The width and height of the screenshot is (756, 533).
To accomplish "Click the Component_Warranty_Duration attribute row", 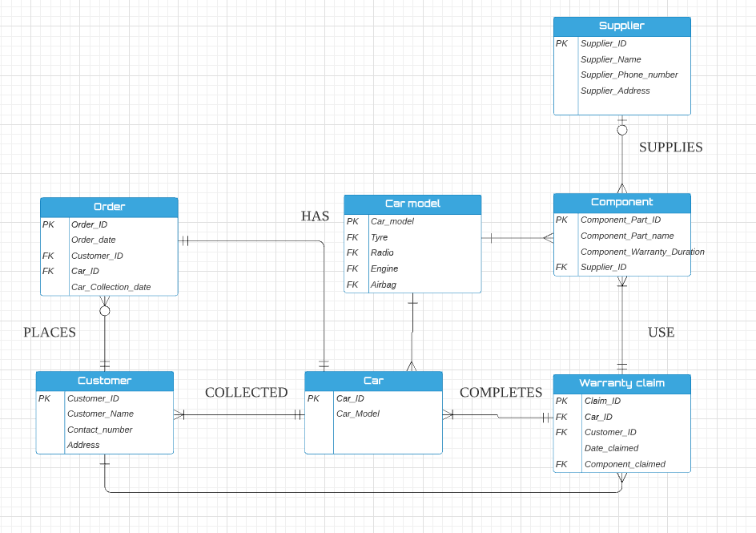I will click(x=641, y=251).
